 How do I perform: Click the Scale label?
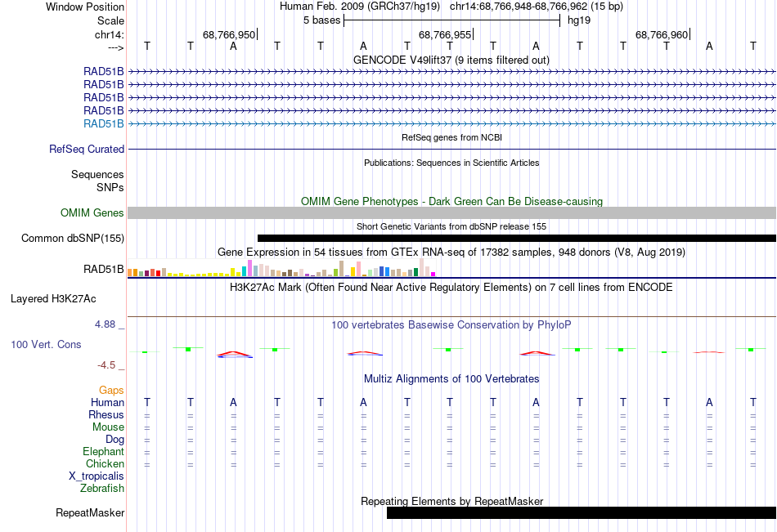tap(111, 20)
